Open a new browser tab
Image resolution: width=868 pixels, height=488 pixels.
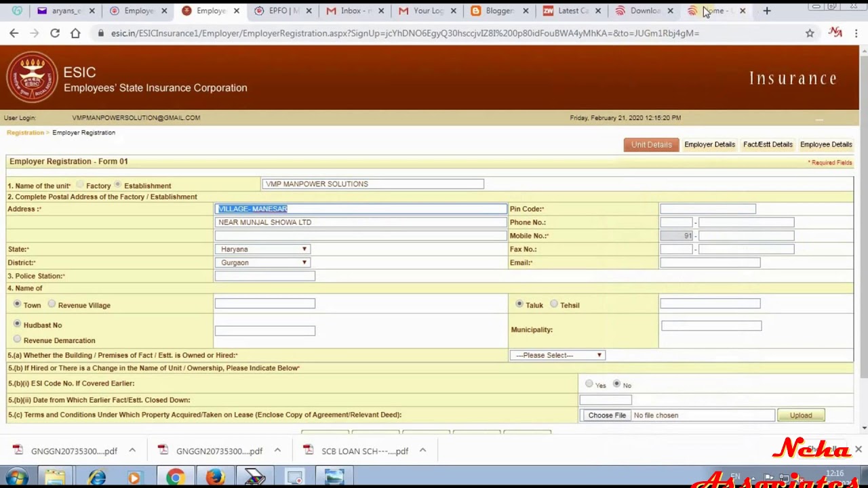pyautogui.click(x=767, y=11)
